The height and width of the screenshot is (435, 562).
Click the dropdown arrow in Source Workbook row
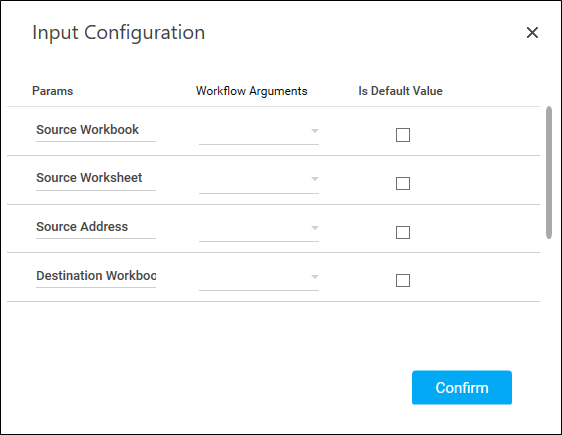(315, 131)
